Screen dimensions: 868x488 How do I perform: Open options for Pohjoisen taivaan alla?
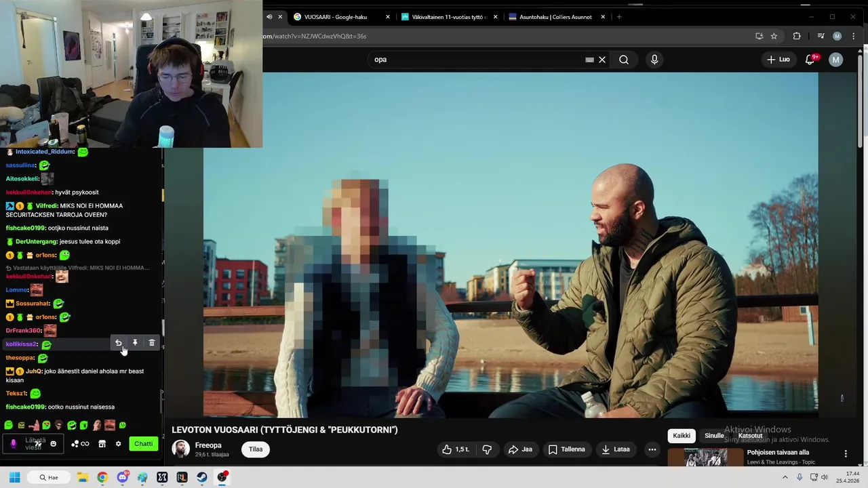pyautogui.click(x=845, y=453)
